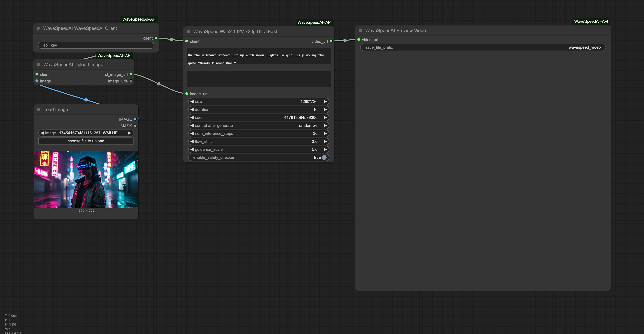Click the MASK output port on Load Image
This screenshot has height=334, width=644.
pyautogui.click(x=135, y=126)
